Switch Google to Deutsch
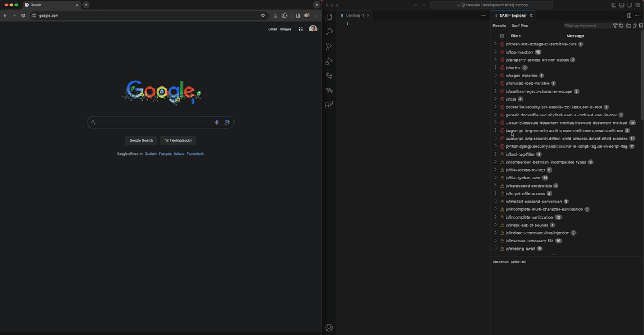Screen dimensions: 644x335 (150, 154)
